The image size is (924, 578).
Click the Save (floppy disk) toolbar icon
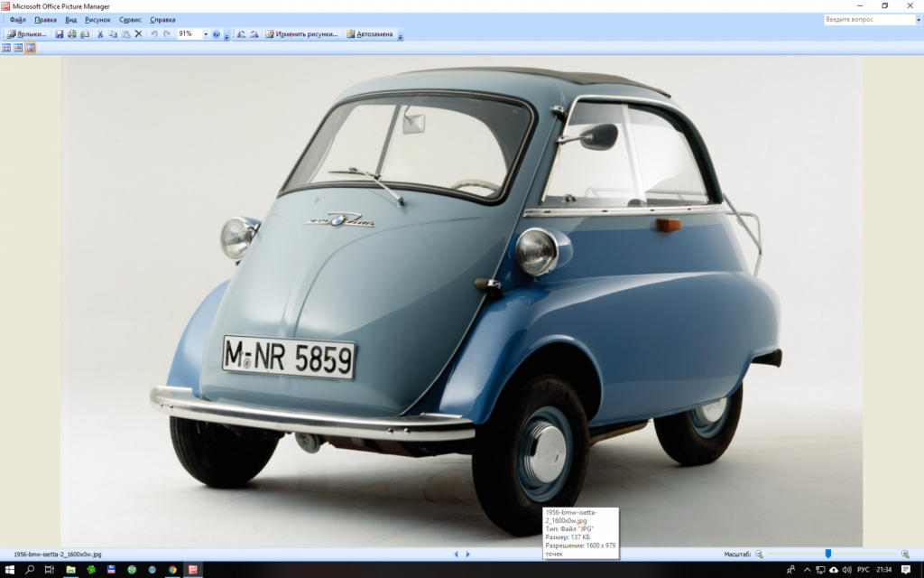(60, 34)
